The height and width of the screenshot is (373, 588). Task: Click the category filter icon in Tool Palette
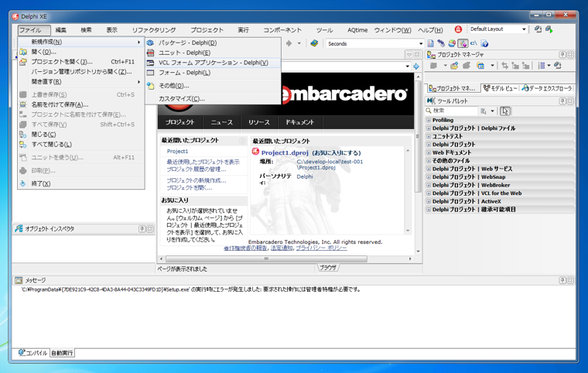click(x=484, y=111)
